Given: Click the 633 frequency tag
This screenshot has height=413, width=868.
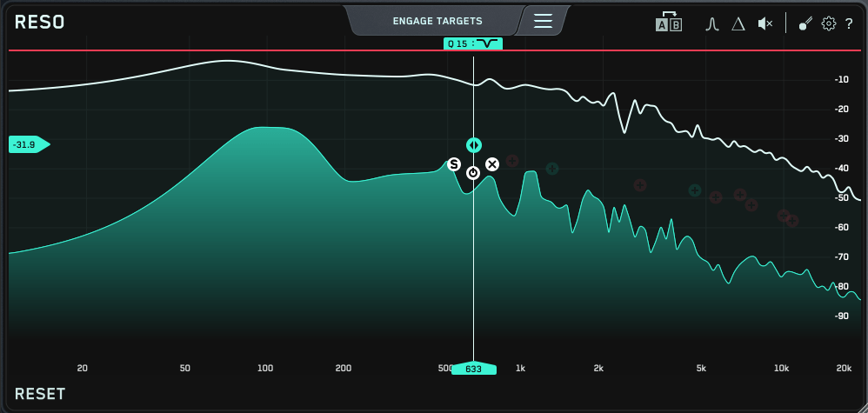Looking at the screenshot, I should point(474,369).
